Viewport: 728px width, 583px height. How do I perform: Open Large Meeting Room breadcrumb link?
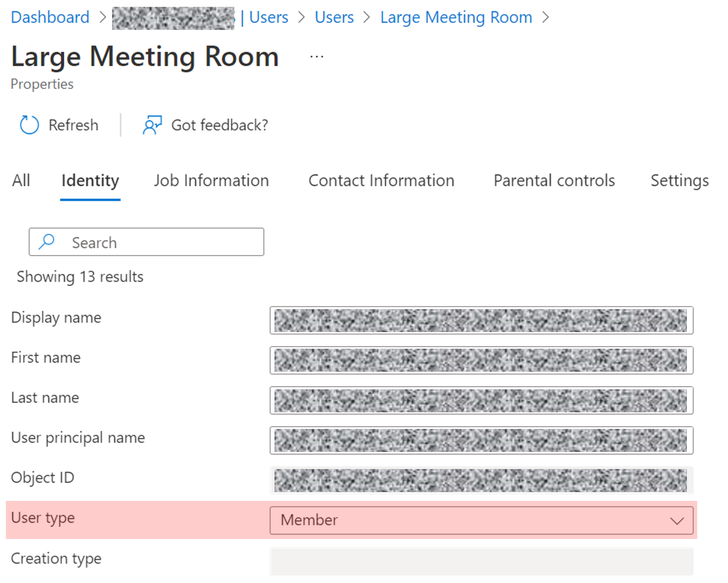pos(456,17)
